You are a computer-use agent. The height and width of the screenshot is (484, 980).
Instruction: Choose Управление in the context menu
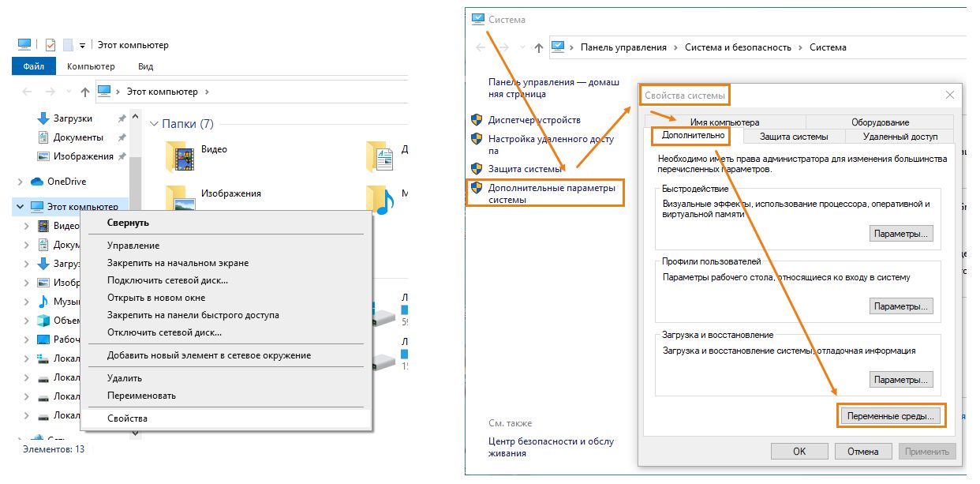(x=225, y=246)
